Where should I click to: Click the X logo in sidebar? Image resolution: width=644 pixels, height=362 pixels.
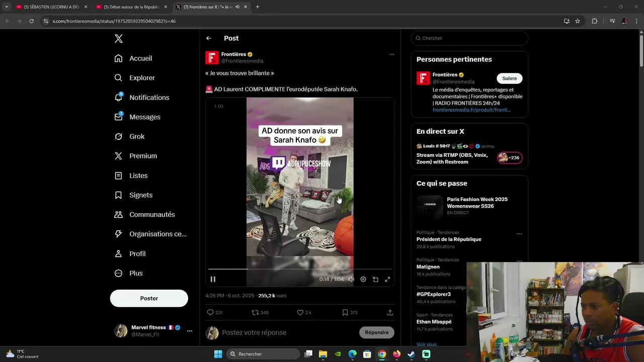point(118,39)
